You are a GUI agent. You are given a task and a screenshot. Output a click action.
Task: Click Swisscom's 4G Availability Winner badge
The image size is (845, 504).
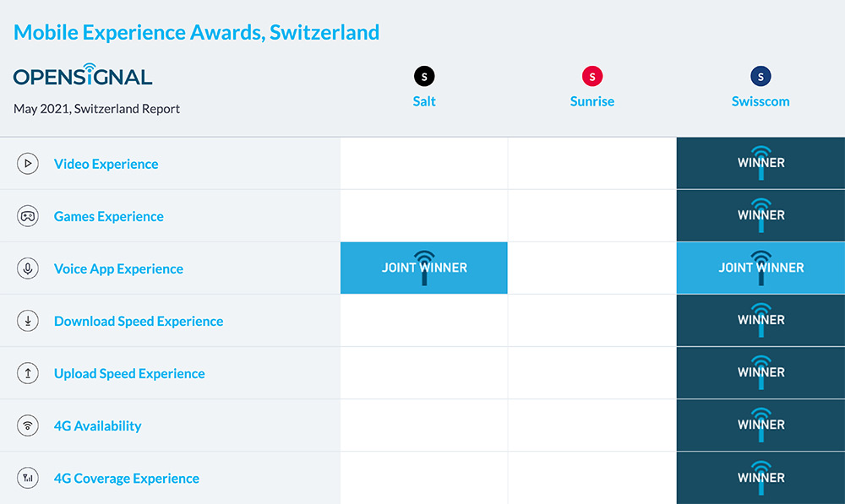coord(761,425)
